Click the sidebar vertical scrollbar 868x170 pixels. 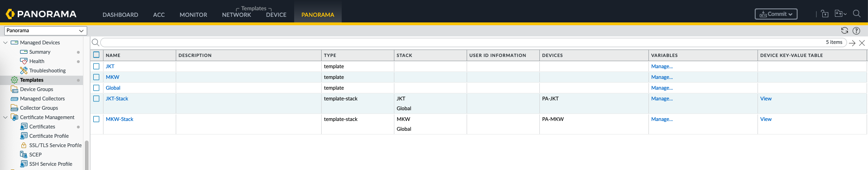87,155
